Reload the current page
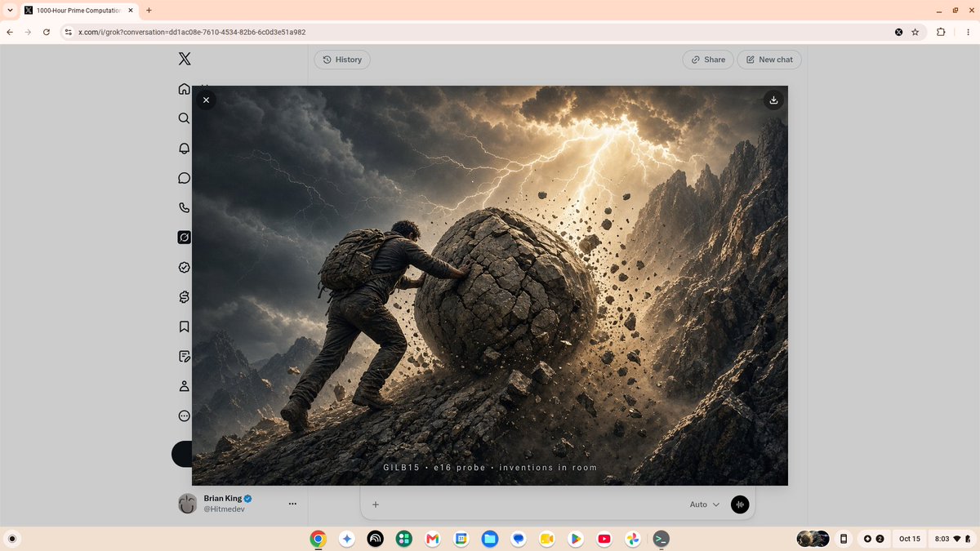Screen dimensions: 980x551 47,32
